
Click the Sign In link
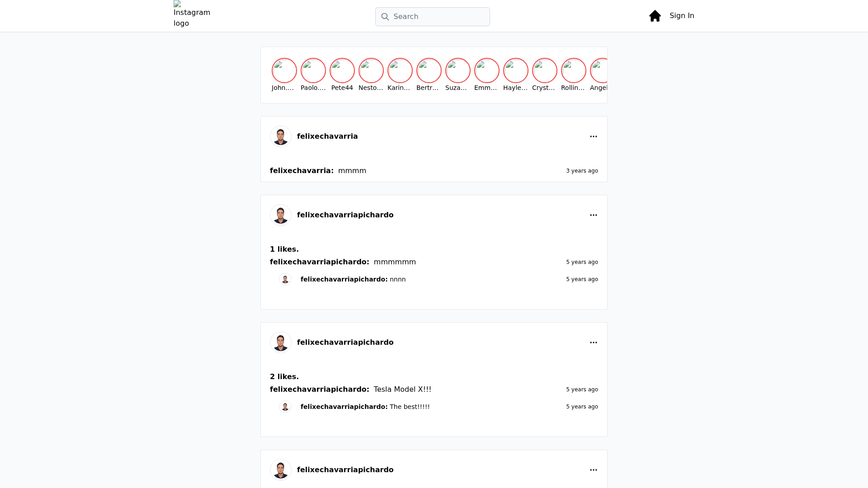tap(682, 16)
